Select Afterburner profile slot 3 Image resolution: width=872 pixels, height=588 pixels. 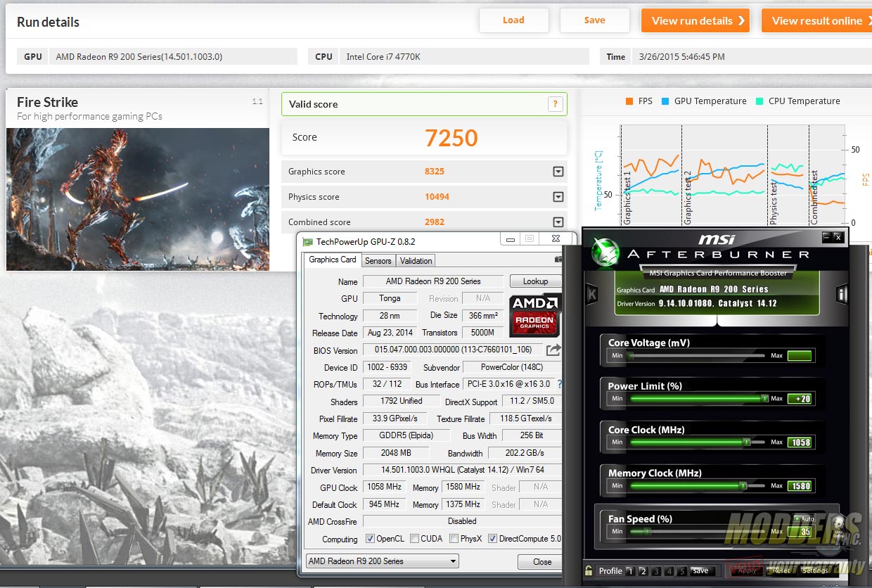(x=655, y=570)
